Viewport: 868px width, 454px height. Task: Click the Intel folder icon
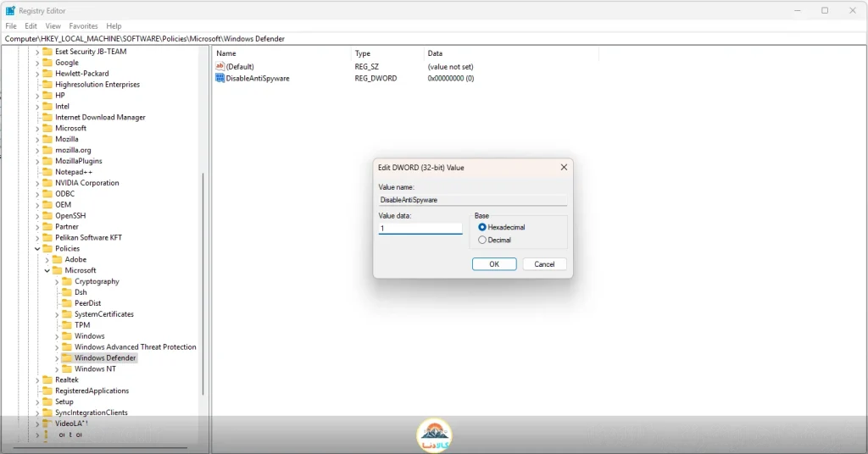(47, 106)
